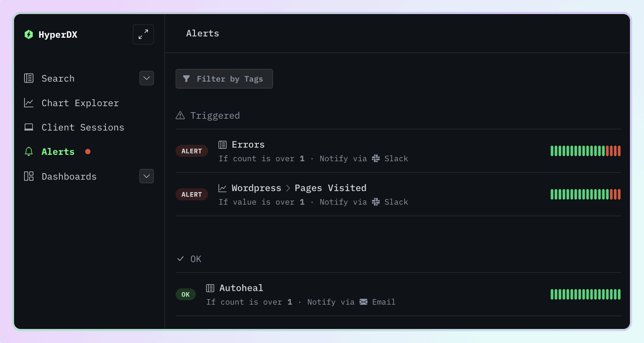The image size is (644, 343).
Task: Select the Alerts menu item in sidebar
Action: coord(58,151)
